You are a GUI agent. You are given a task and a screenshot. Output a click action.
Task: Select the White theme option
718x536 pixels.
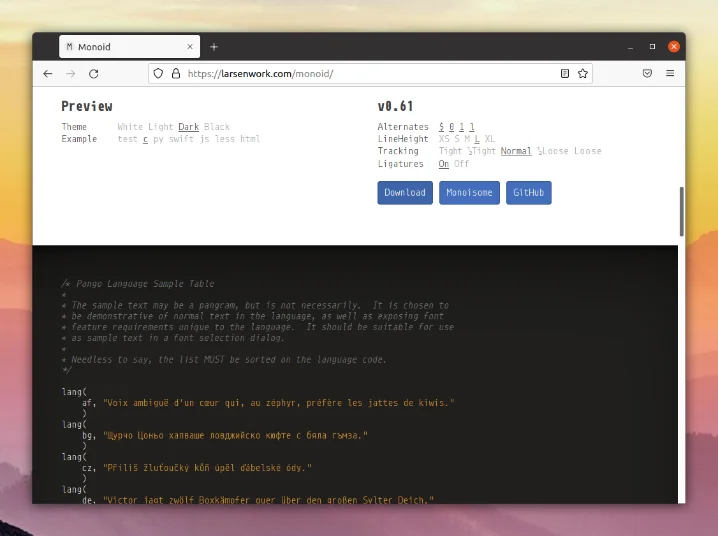point(130,127)
